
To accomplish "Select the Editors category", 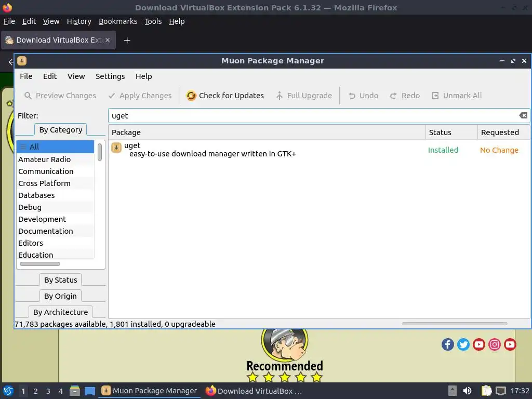I will pos(55,243).
